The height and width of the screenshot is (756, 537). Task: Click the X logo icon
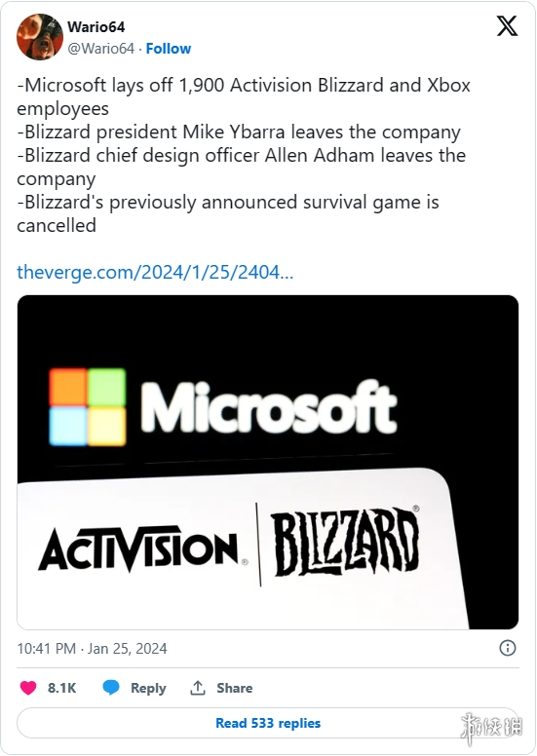point(507,25)
